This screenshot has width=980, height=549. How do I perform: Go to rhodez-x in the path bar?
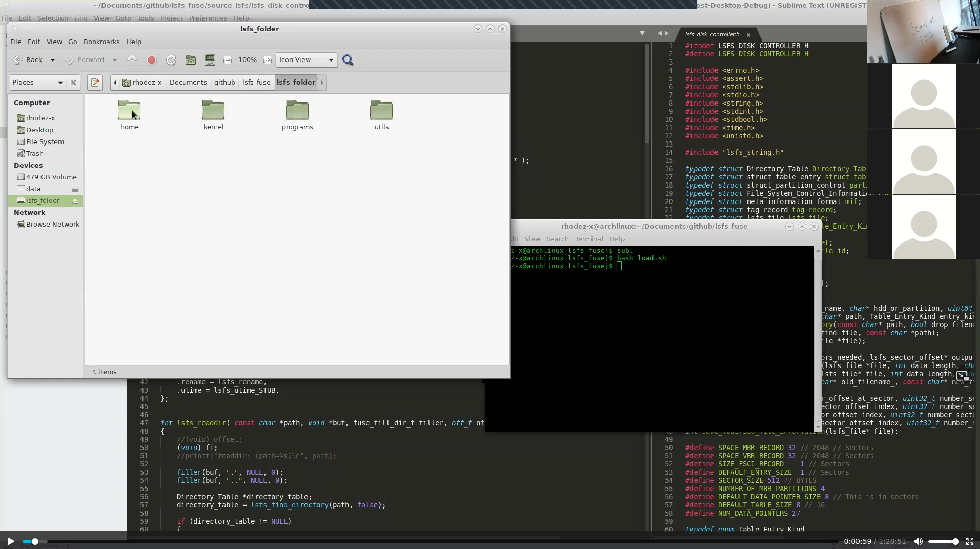[x=142, y=83]
